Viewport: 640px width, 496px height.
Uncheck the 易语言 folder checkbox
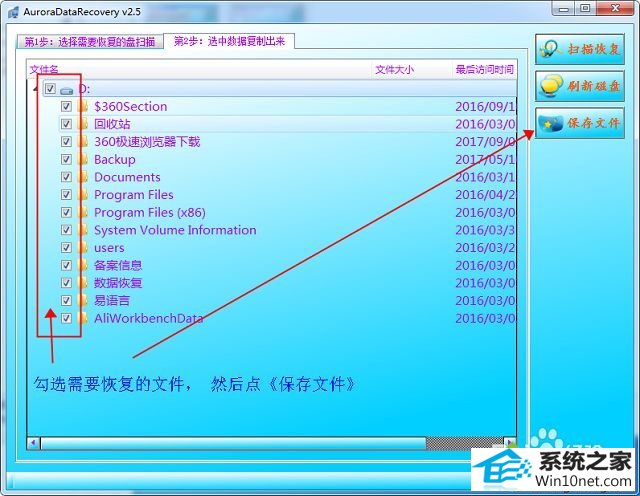point(66,300)
